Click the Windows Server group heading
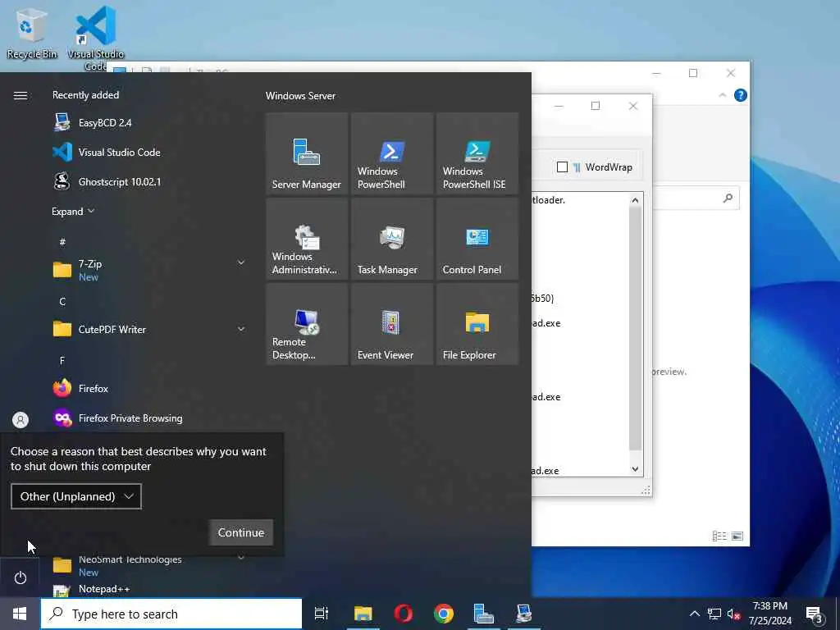This screenshot has height=630, width=840. pos(300,96)
